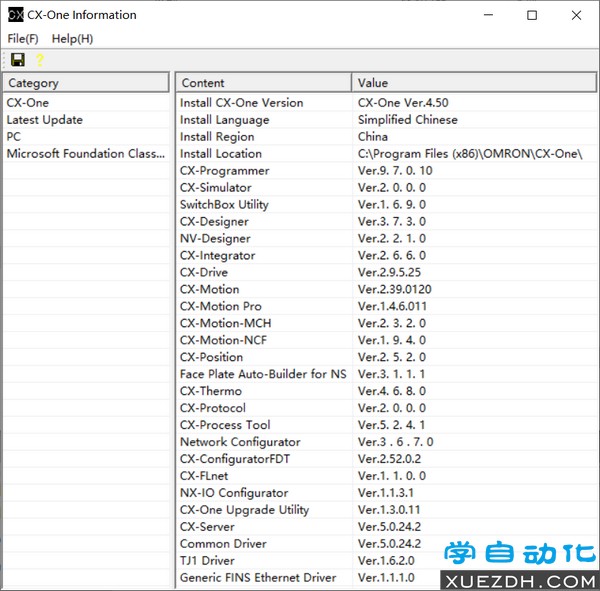Click the Save floppy disk toolbar icon

click(18, 60)
